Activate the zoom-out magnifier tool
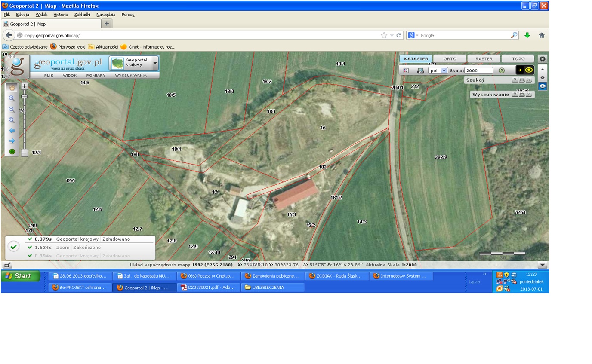This screenshot has height=364, width=592. pos(12,110)
